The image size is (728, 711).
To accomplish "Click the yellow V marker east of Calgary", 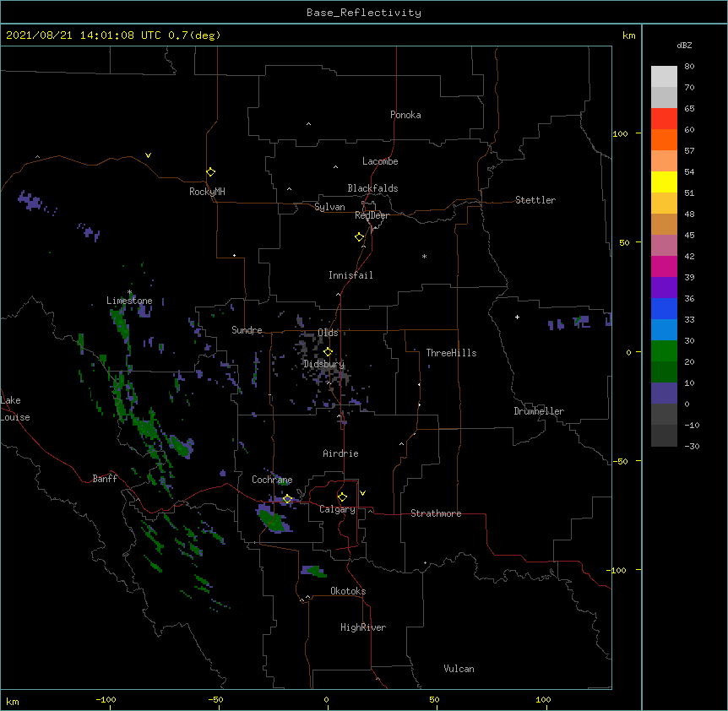I will 362,493.
